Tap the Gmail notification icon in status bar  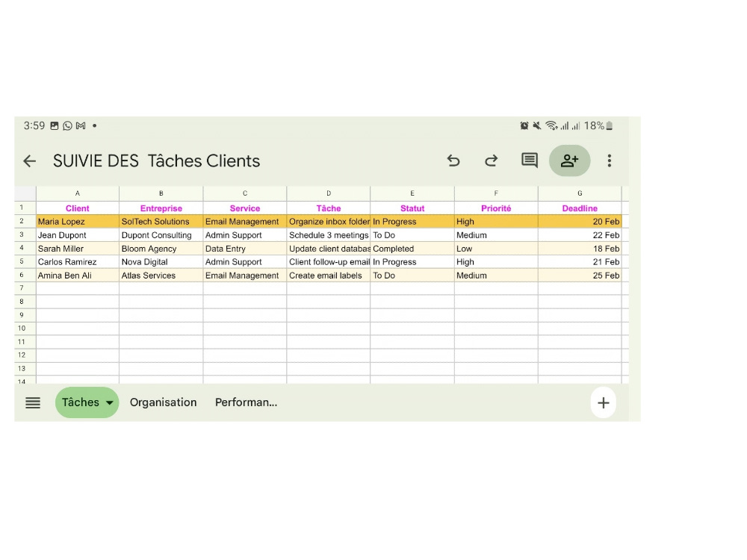coord(81,125)
